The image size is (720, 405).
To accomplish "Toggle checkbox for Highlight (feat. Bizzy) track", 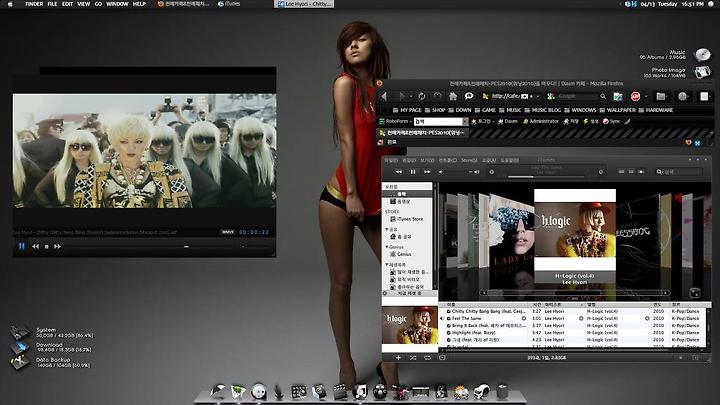I will click(449, 332).
